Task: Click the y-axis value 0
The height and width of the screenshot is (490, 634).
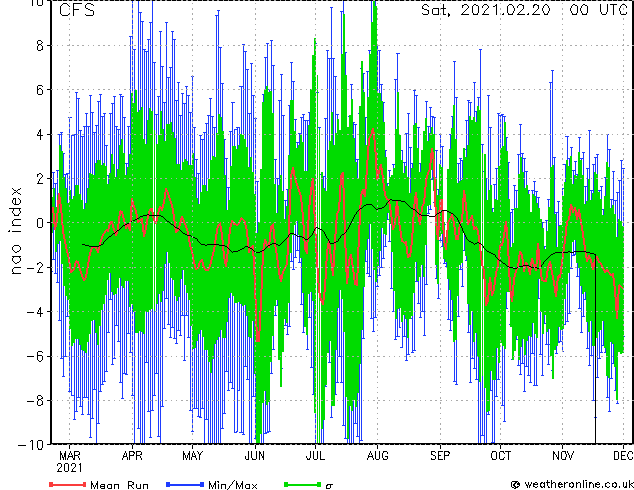Action: (x=40, y=223)
